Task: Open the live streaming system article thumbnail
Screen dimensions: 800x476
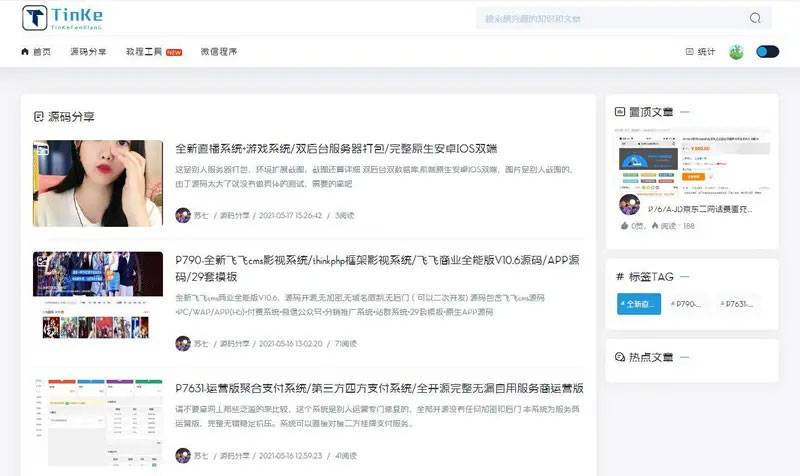Action: pyautogui.click(x=98, y=183)
